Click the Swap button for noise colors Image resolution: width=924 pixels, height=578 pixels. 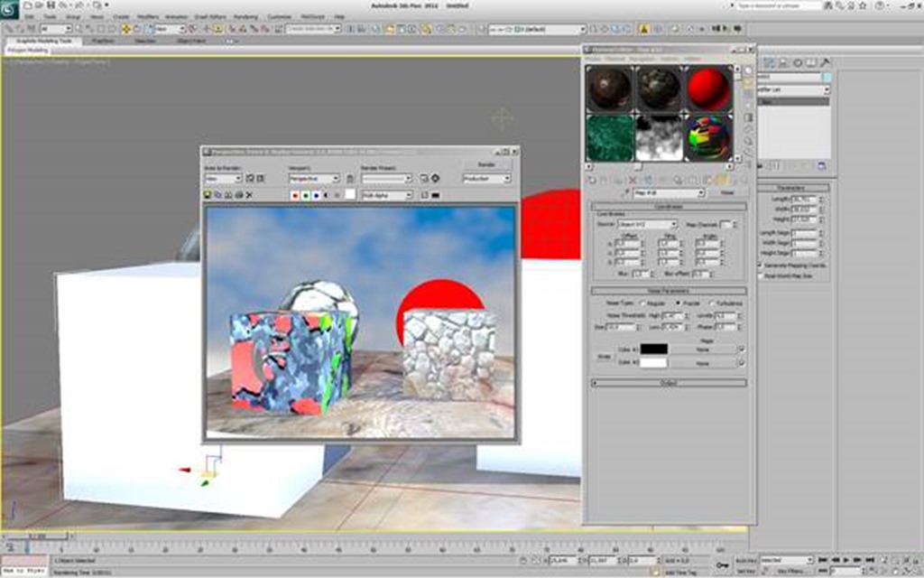[603, 355]
